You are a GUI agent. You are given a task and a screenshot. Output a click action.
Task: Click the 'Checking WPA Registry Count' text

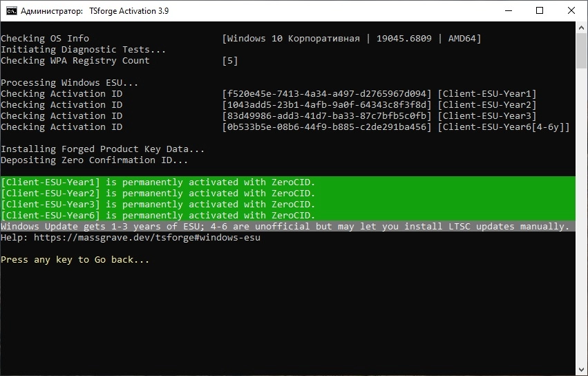75,60
